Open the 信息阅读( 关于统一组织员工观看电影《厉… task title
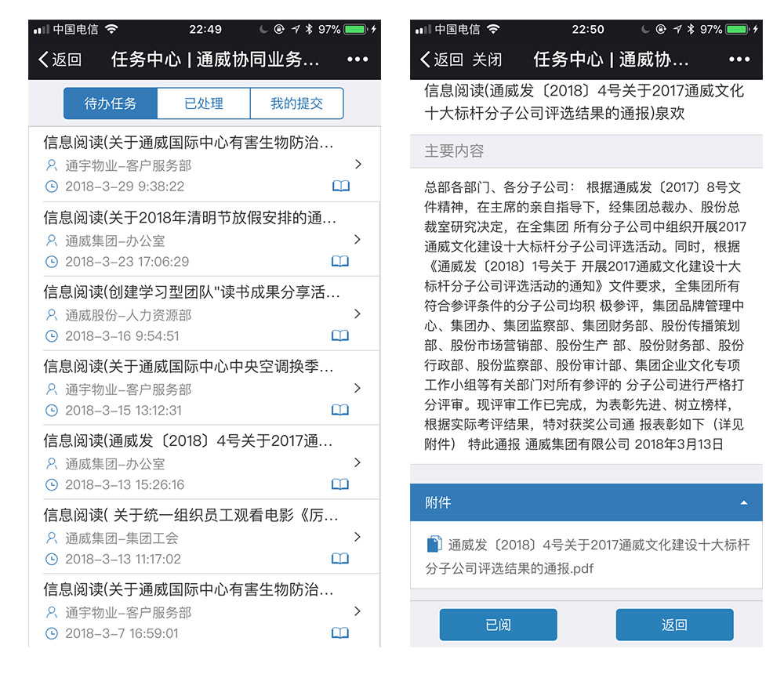784x674 pixels. pyautogui.click(x=191, y=515)
